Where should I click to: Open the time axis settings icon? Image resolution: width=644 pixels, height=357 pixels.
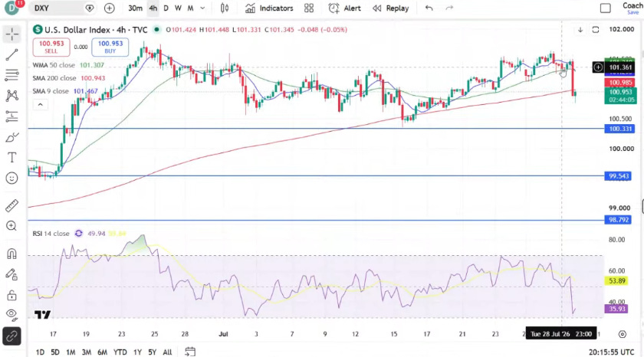[x=623, y=334]
